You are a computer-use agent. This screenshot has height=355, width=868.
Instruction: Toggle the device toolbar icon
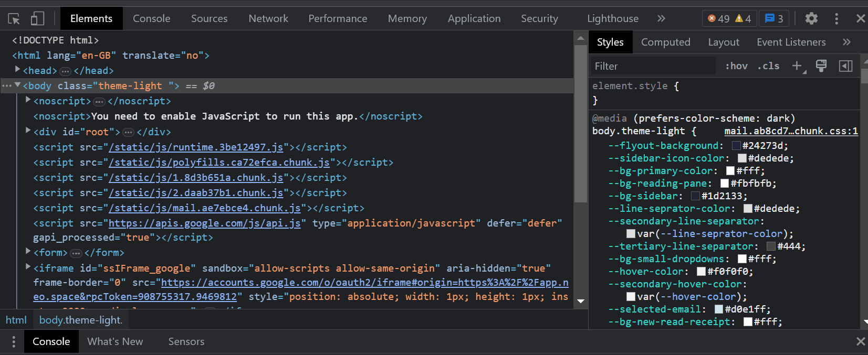pyautogui.click(x=37, y=19)
